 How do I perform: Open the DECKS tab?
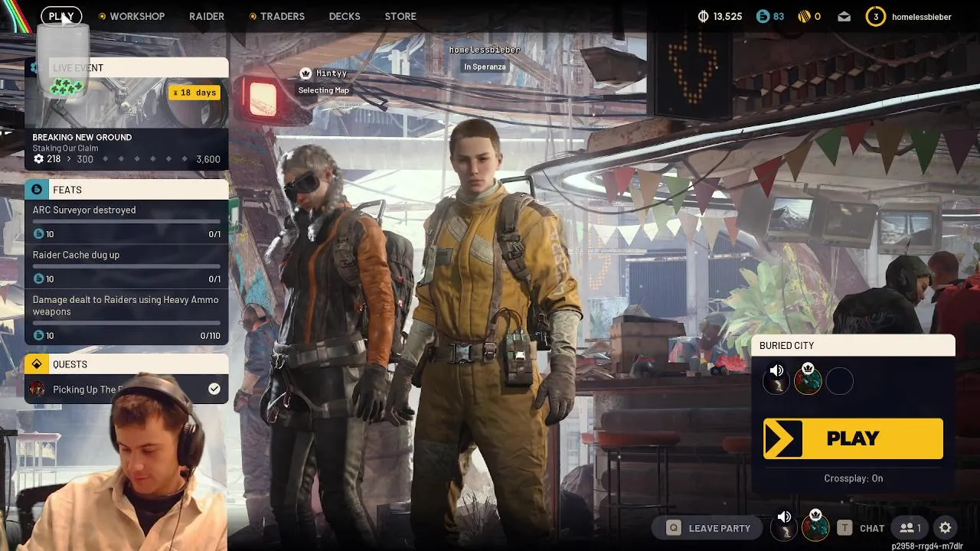tap(345, 16)
